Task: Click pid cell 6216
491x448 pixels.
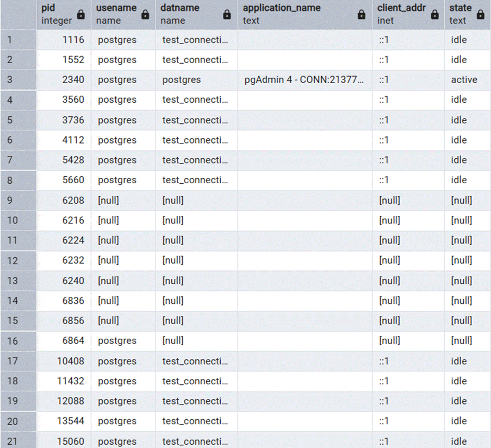Action: pyautogui.click(x=64, y=220)
